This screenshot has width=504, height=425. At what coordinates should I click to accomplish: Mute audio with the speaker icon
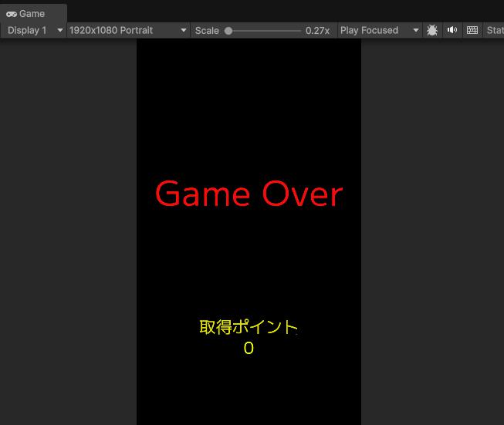pos(452,30)
